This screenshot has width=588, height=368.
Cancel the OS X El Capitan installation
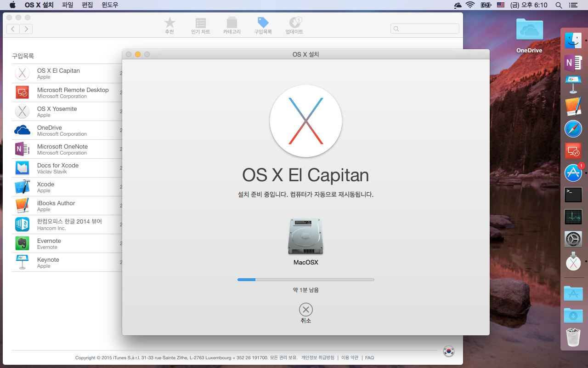point(305,310)
